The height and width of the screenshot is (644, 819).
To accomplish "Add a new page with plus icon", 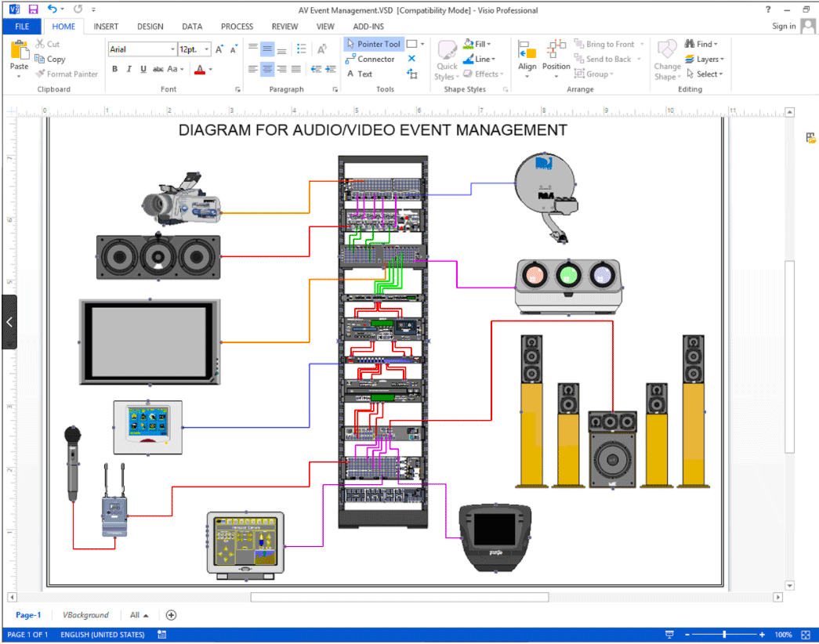I will point(171,615).
